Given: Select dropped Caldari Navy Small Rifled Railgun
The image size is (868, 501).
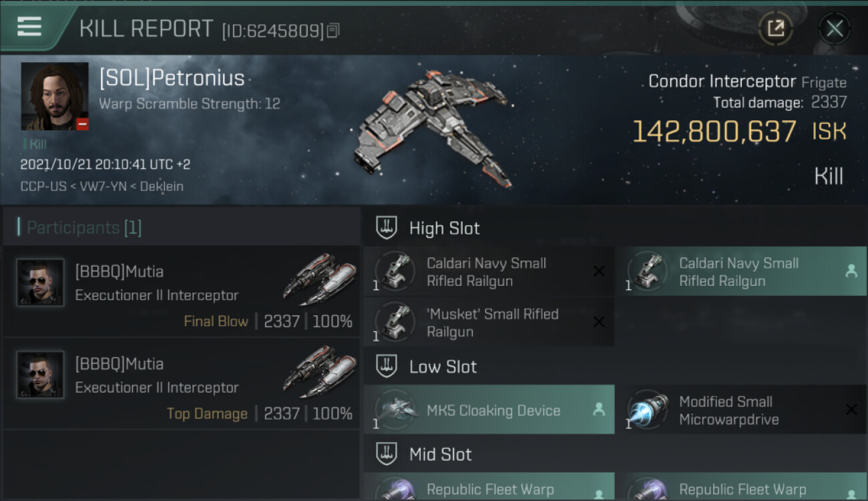Looking at the screenshot, I should (740, 272).
